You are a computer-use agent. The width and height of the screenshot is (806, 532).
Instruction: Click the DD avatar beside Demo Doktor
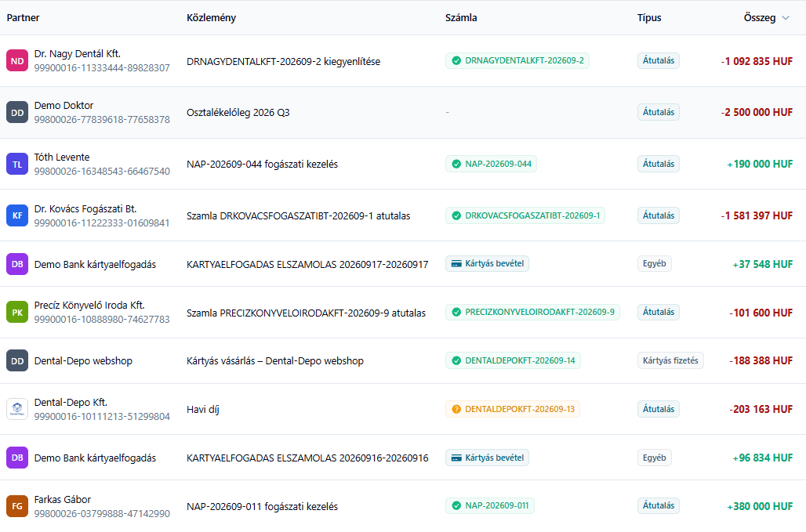point(17,113)
